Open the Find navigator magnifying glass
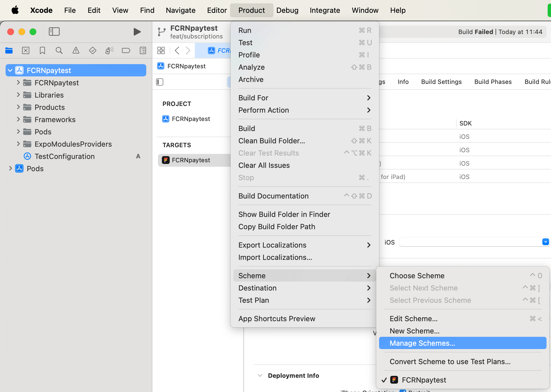This screenshot has height=392, width=551. tap(59, 50)
